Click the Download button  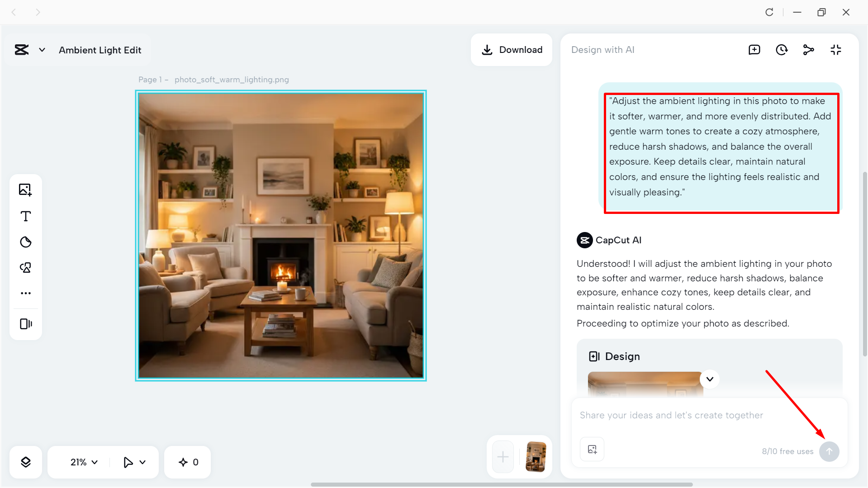(512, 50)
